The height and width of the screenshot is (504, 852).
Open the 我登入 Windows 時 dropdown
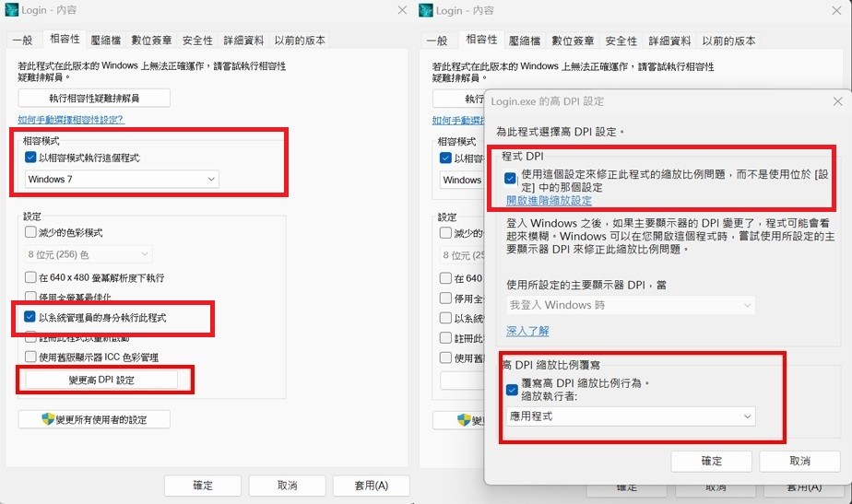coord(630,305)
